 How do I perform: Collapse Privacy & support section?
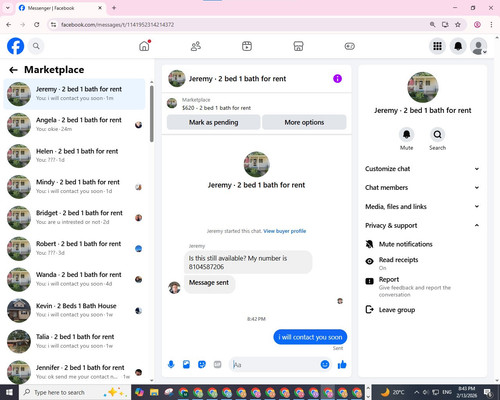(422, 225)
